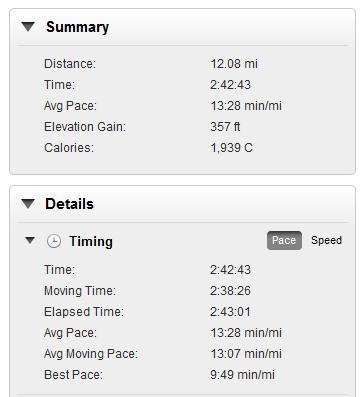363x397 pixels.
Task: Click the Moving Time label
Action: click(x=80, y=291)
